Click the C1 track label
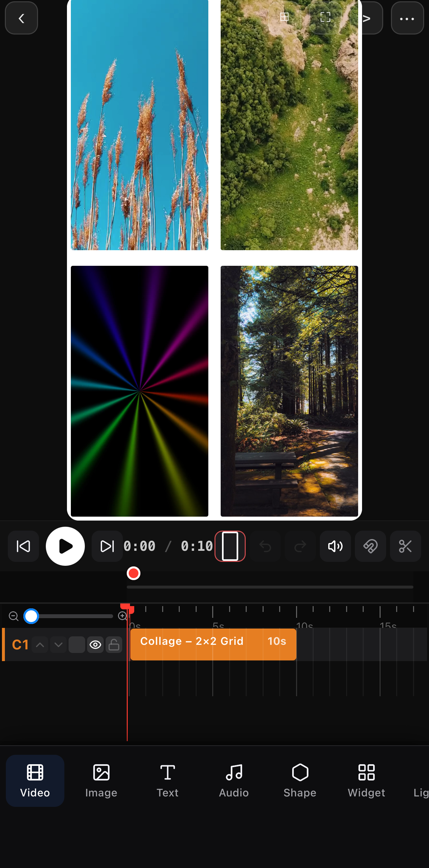429x868 pixels. [x=20, y=645]
